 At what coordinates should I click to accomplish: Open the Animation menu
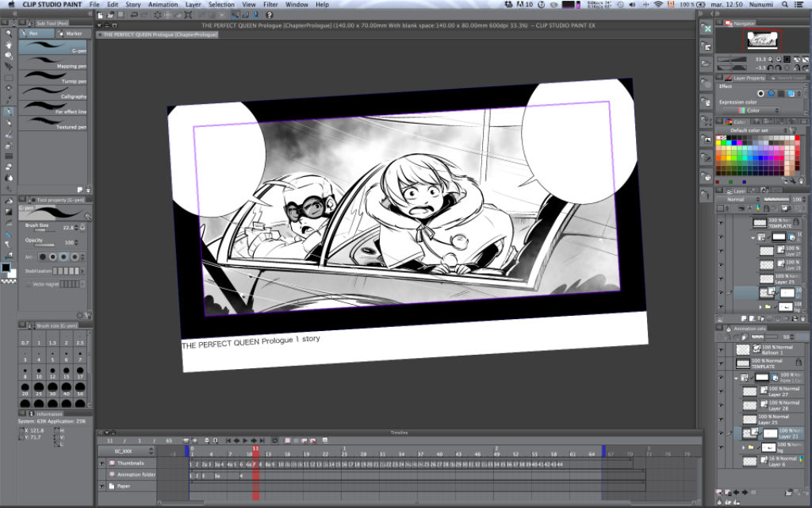[x=163, y=4]
